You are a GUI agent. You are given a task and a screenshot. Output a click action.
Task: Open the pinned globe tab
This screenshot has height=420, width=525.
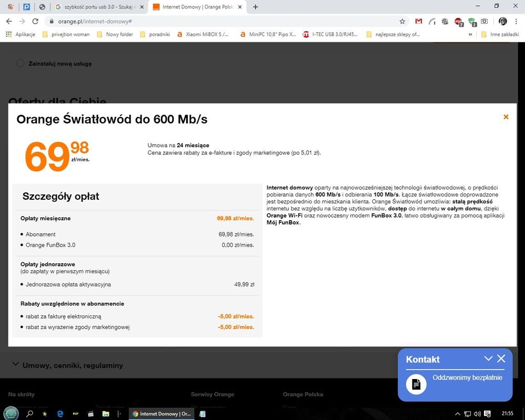coord(42,7)
